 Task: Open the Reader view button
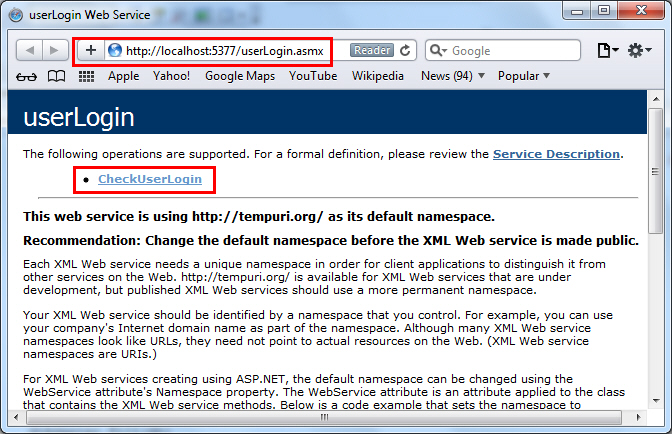click(x=372, y=51)
